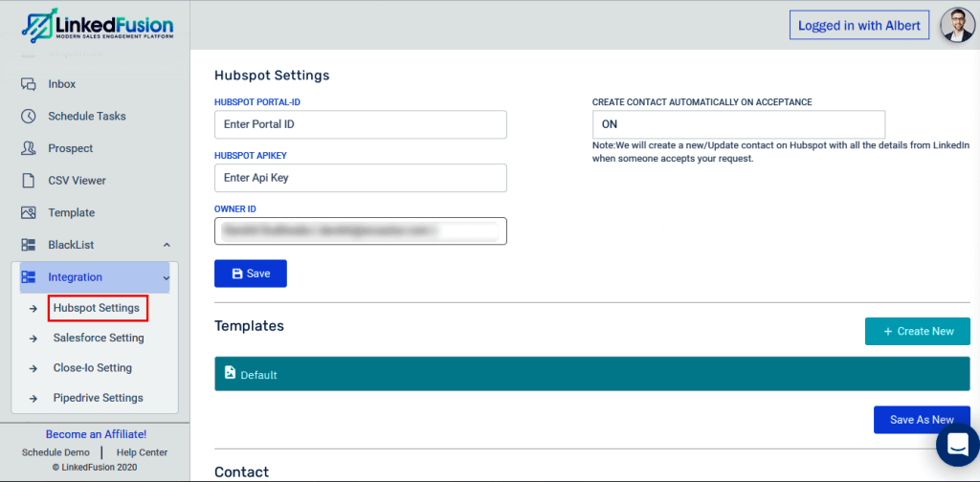The width and height of the screenshot is (980, 482).
Task: Select Close-Io Setting submenu item
Action: tap(93, 368)
